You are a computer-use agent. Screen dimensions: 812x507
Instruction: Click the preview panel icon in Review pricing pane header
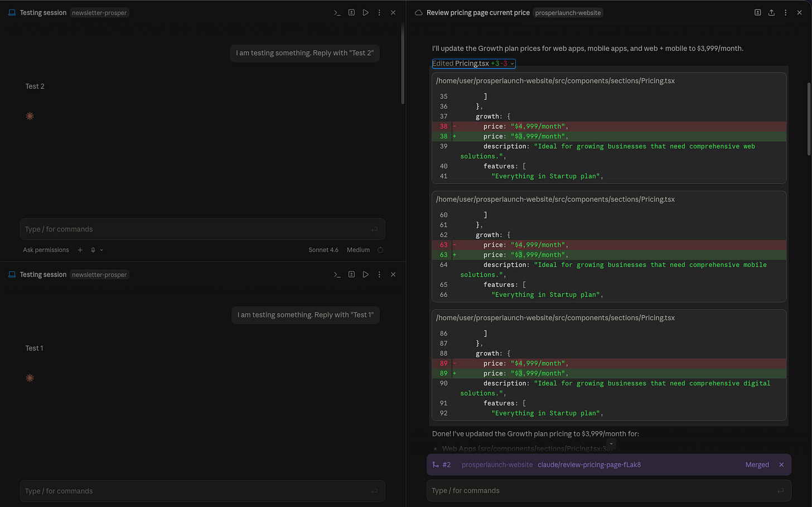757,12
